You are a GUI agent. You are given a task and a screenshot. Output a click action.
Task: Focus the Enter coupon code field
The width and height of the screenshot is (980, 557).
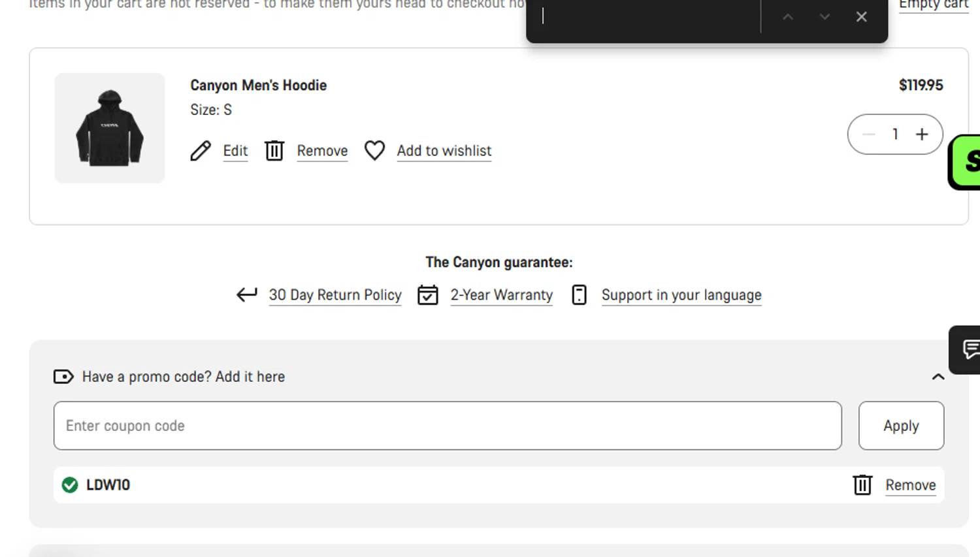[x=448, y=426]
